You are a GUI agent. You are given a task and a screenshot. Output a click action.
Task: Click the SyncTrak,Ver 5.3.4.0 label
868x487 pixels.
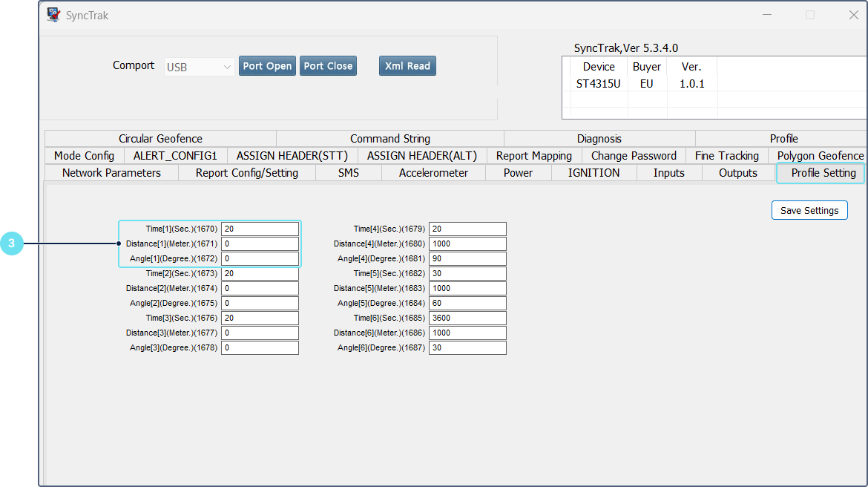click(626, 48)
